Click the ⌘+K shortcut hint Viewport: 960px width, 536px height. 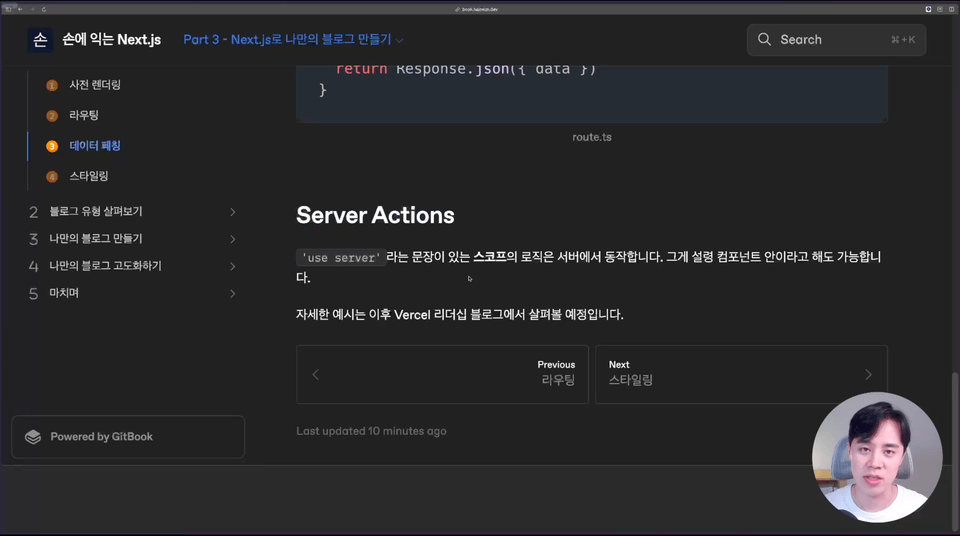[903, 40]
